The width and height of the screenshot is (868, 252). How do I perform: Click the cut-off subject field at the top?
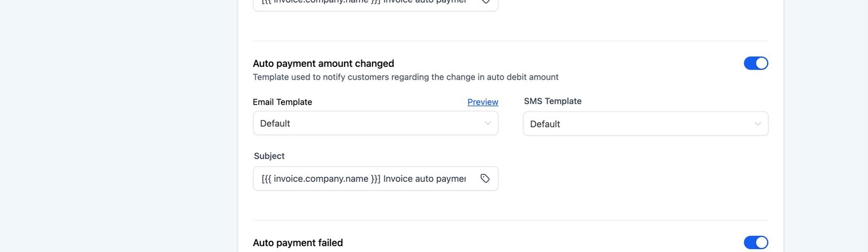(363, 3)
